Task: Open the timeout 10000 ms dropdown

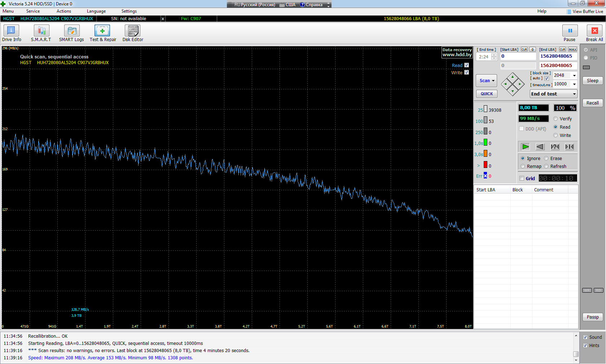Action: tap(574, 84)
